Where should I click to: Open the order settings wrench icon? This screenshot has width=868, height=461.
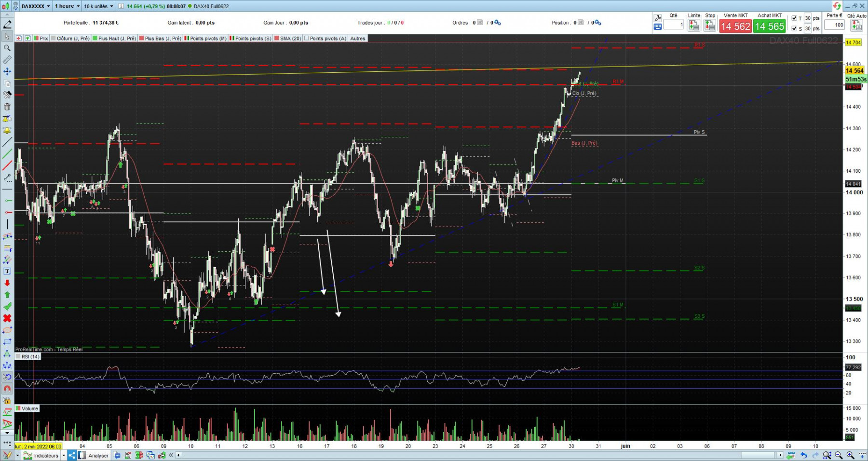(657, 18)
